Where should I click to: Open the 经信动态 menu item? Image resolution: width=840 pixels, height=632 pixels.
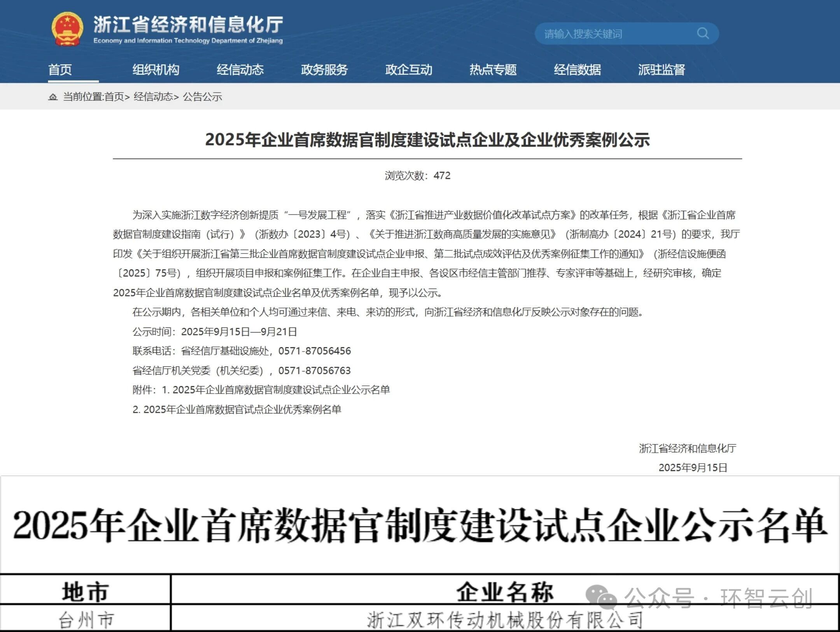(x=240, y=70)
